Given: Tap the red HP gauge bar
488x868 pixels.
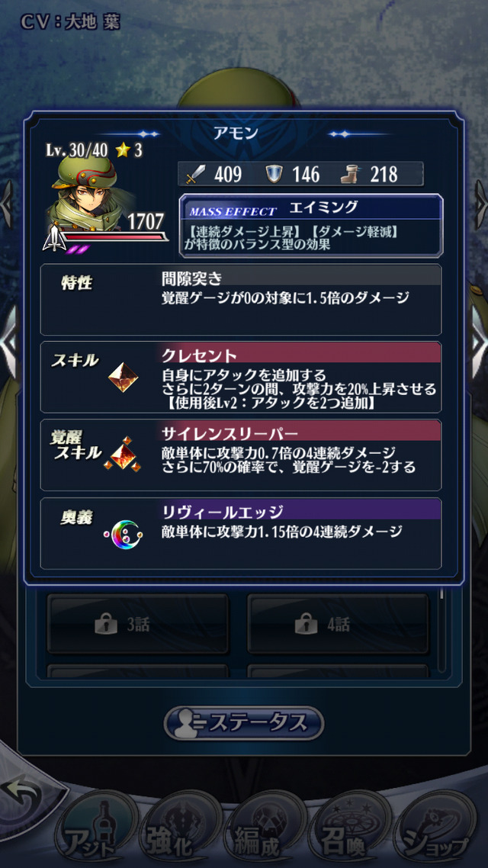Looking at the screenshot, I should click(116, 237).
